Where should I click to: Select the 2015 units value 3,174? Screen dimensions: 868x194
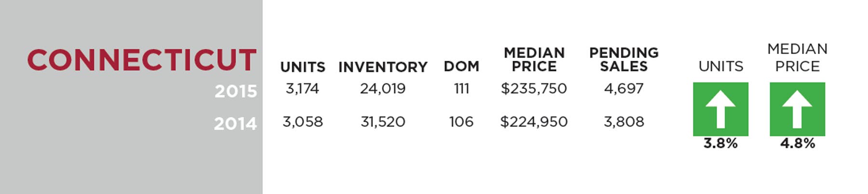[302, 89]
